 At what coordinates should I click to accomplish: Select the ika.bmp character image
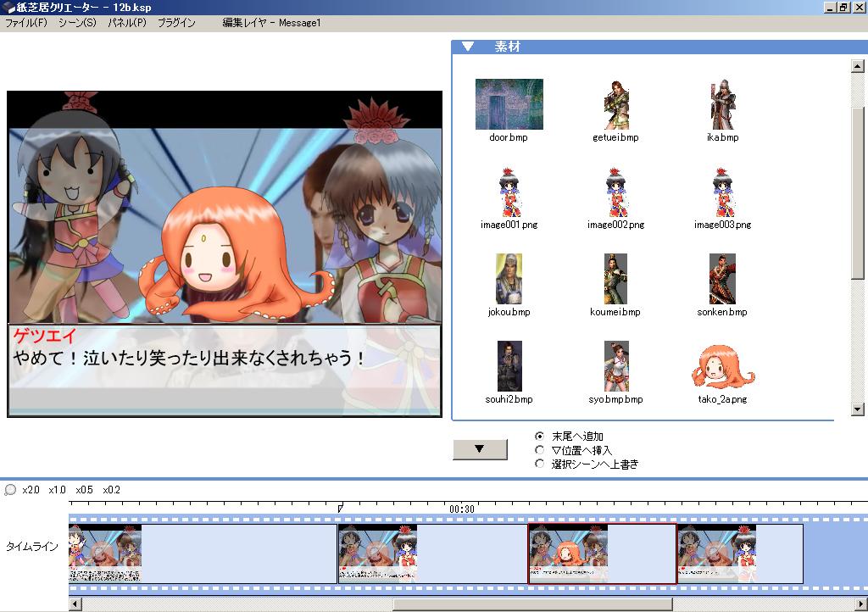click(x=722, y=104)
